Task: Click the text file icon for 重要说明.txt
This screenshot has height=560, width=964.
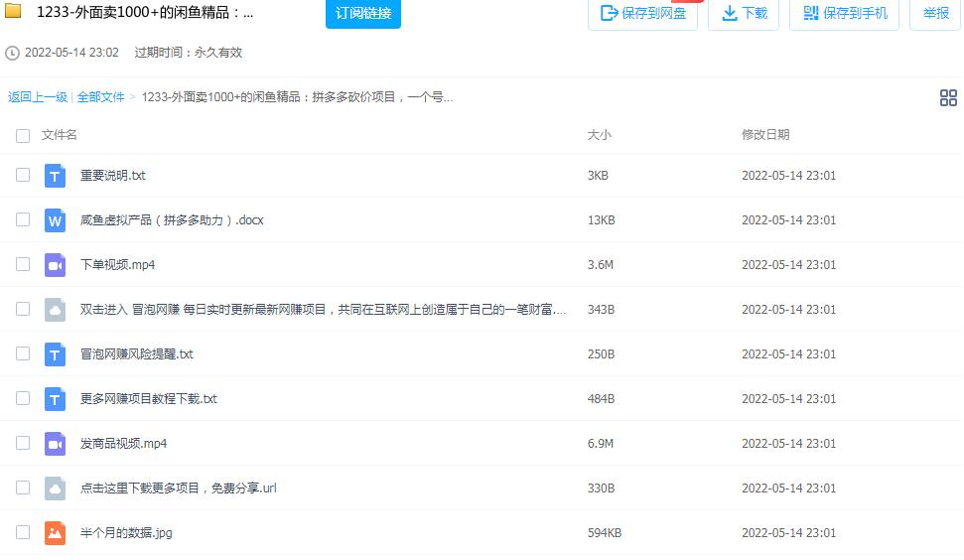Action: (x=55, y=176)
